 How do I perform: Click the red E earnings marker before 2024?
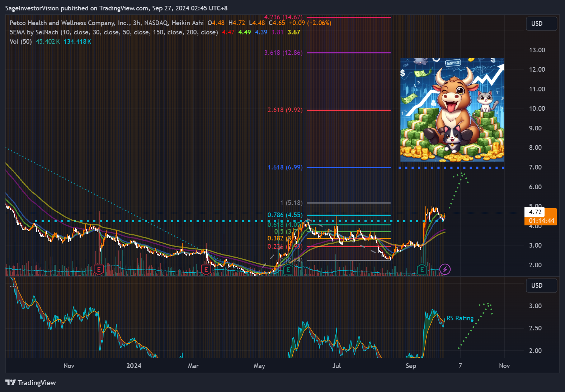click(x=99, y=269)
